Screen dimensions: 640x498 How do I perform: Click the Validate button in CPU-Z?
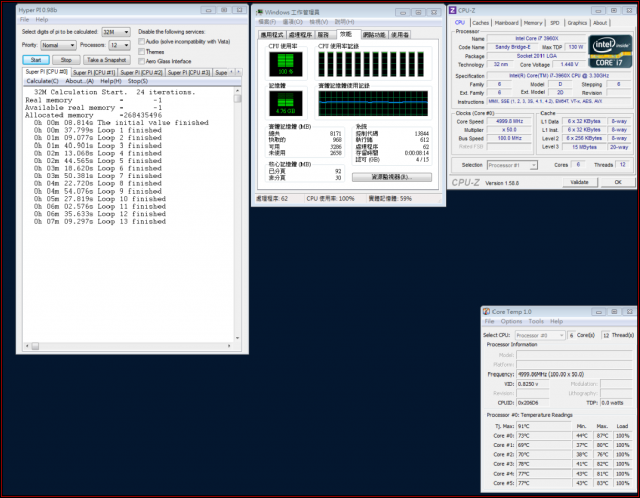579,182
